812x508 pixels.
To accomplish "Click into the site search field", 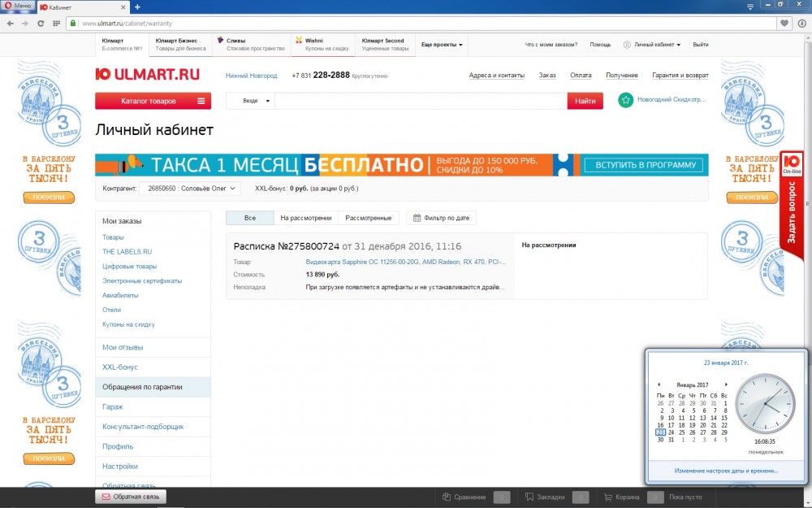I will 420,101.
